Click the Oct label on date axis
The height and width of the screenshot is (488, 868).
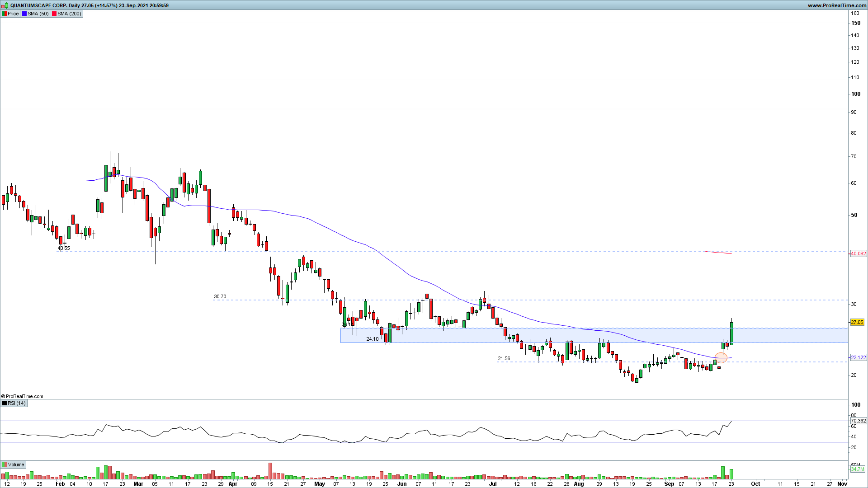pyautogui.click(x=755, y=483)
